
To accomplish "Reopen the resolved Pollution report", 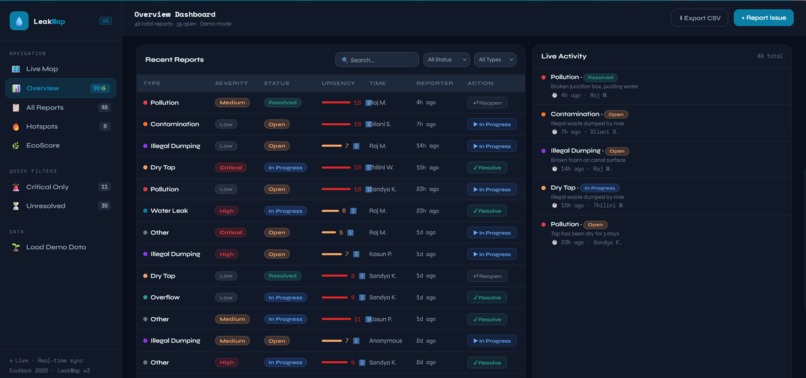I will (487, 103).
